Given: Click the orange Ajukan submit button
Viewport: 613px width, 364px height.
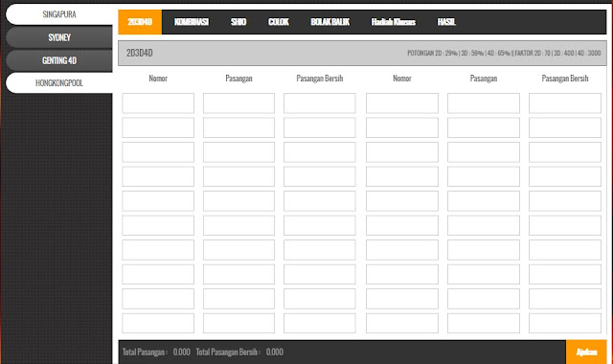Looking at the screenshot, I should click(x=586, y=352).
